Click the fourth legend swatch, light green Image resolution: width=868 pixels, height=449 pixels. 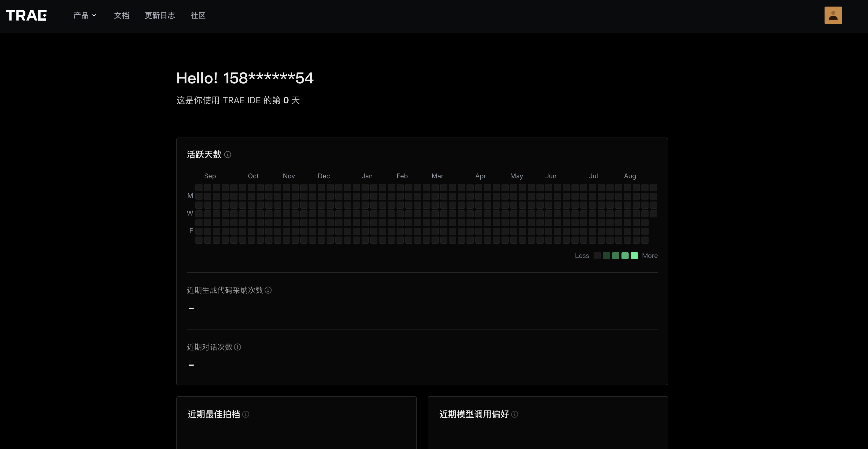pyautogui.click(x=625, y=256)
